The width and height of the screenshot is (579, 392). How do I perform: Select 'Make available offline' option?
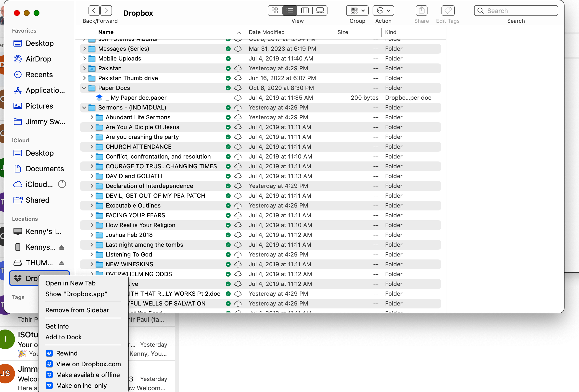tap(88, 375)
